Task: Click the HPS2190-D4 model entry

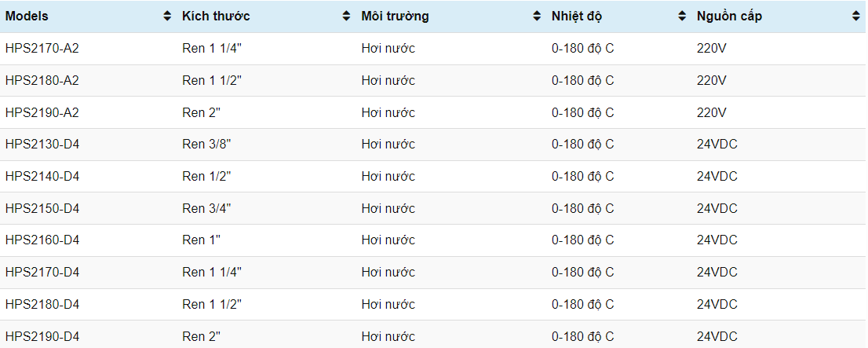Action: coord(42,337)
